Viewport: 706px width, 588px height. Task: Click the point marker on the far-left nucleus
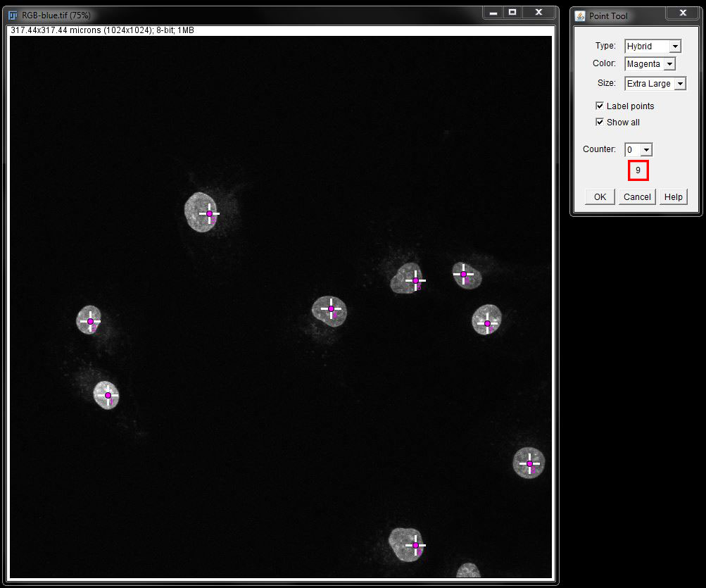click(89, 322)
